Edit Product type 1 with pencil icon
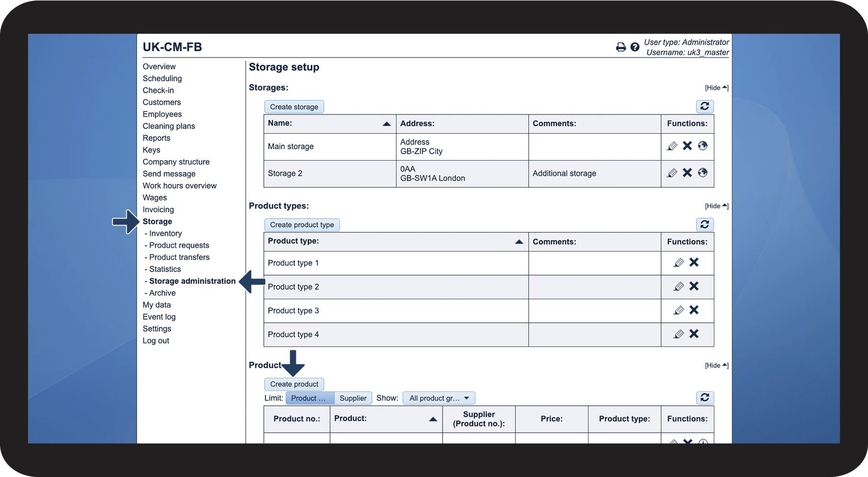The width and height of the screenshot is (868, 477). 678,263
